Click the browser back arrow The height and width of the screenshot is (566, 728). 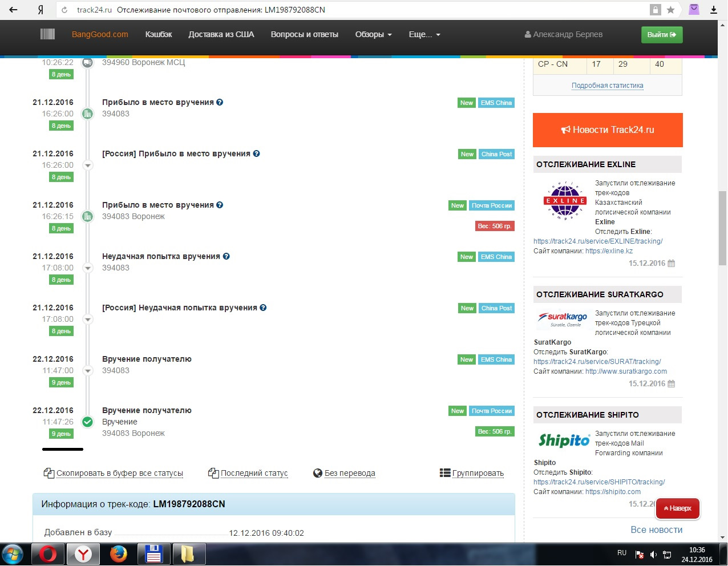[13, 10]
